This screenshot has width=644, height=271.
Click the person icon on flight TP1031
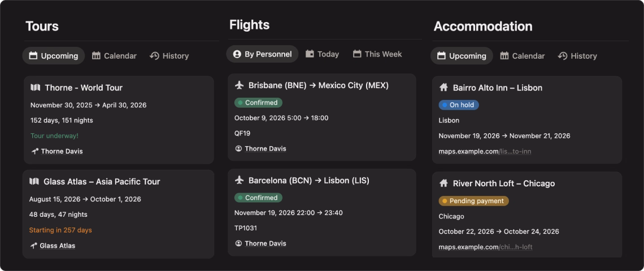pos(238,243)
